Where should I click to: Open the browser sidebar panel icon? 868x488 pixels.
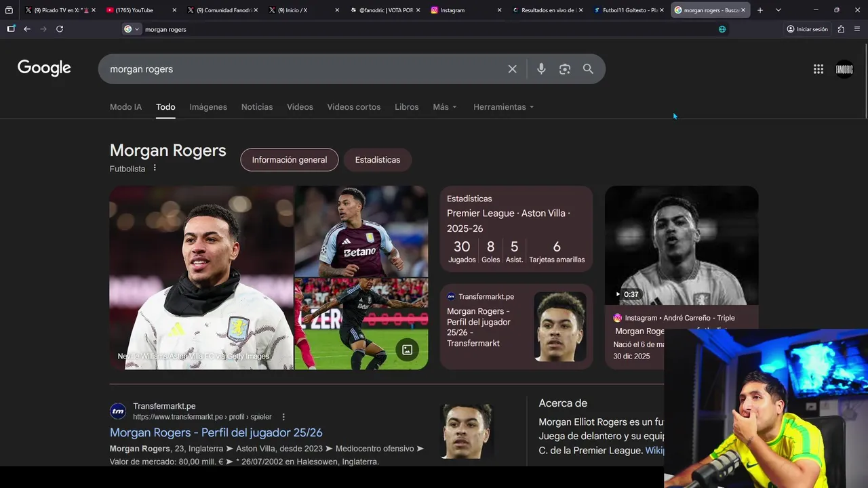coord(11,29)
